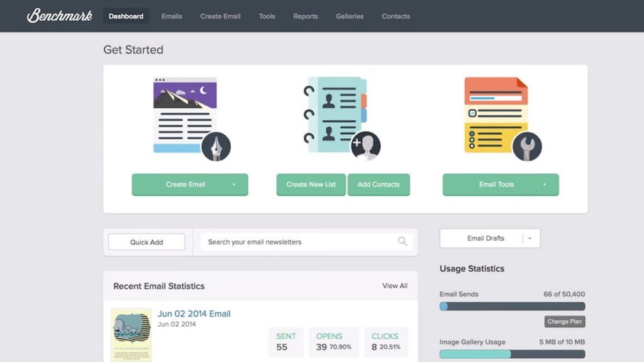
Task: Click the OPENS 39 stat box
Action: (333, 342)
